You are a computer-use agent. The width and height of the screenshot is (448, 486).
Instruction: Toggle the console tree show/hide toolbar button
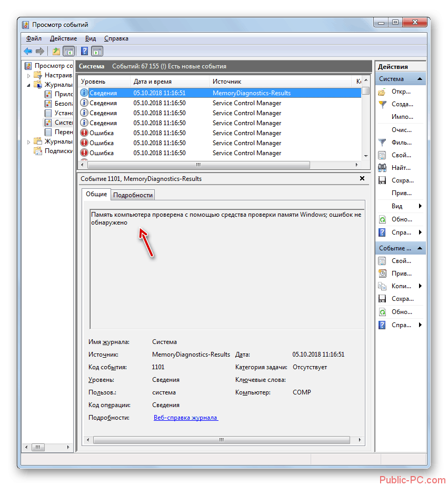click(68, 51)
